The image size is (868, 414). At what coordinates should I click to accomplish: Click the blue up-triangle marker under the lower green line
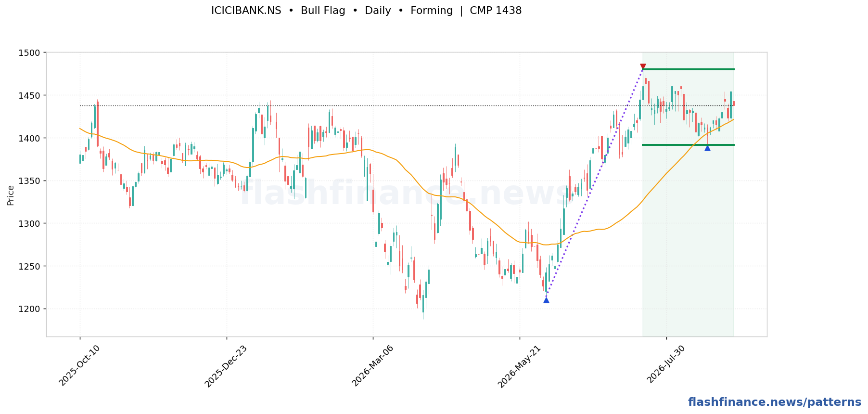(707, 148)
